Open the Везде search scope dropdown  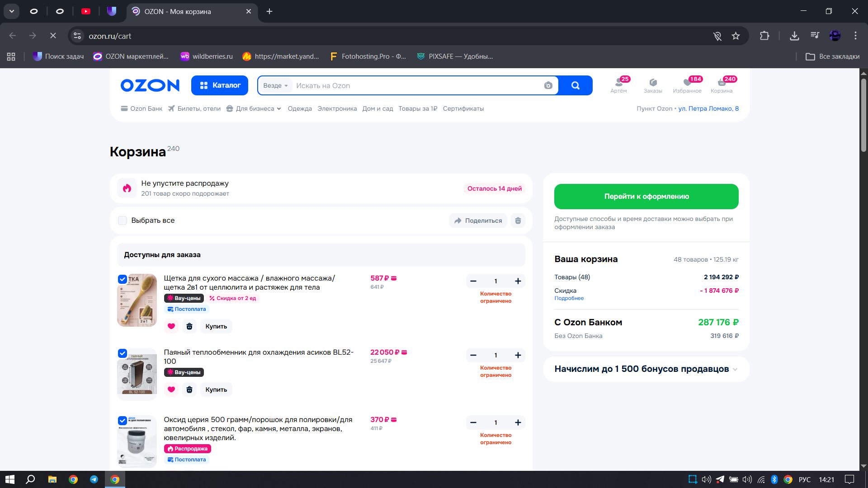pos(275,86)
